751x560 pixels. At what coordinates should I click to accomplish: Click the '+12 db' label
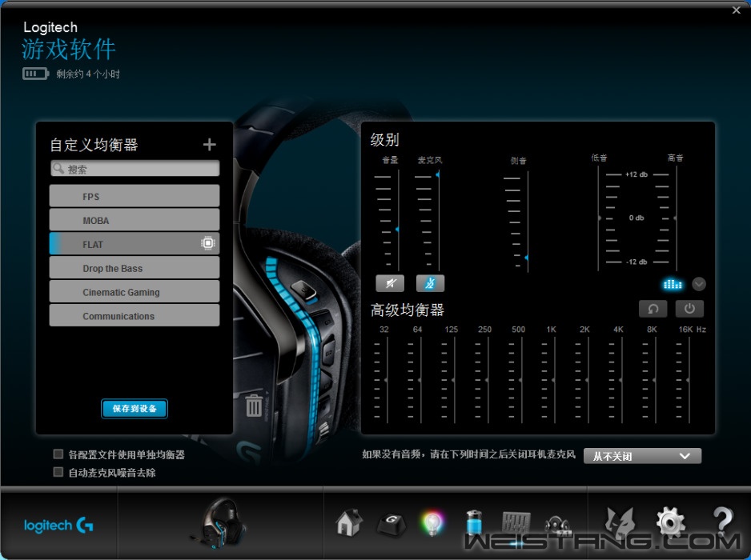637,174
